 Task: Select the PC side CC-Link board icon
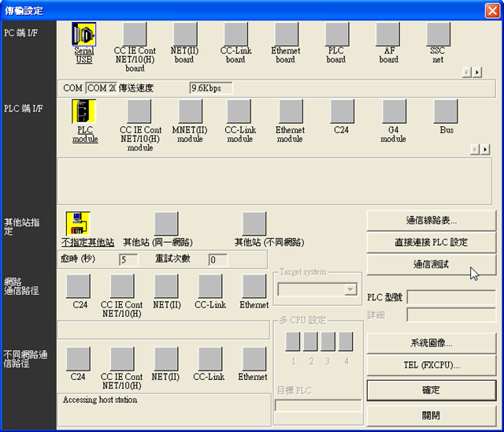coord(235,35)
